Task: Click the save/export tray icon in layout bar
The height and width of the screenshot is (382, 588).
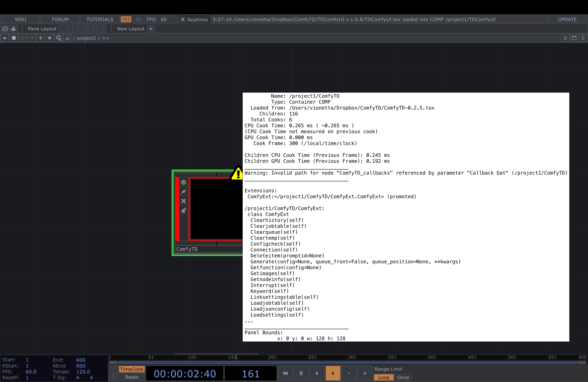Action: click(x=14, y=29)
